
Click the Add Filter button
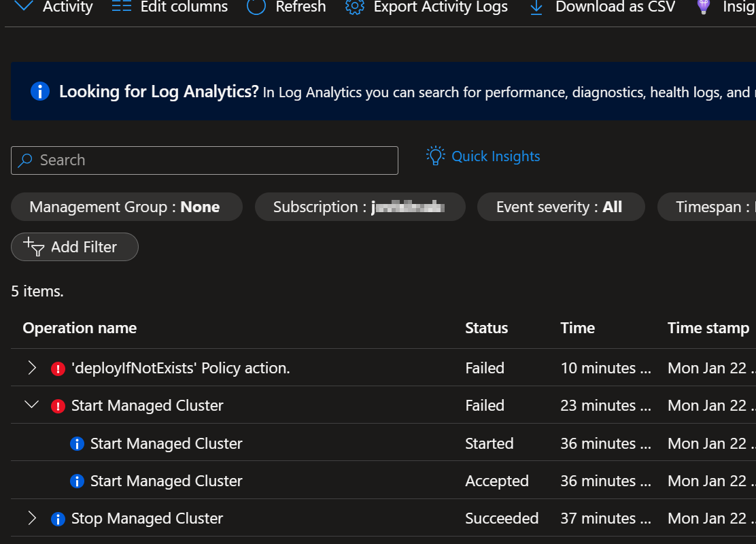click(x=75, y=247)
